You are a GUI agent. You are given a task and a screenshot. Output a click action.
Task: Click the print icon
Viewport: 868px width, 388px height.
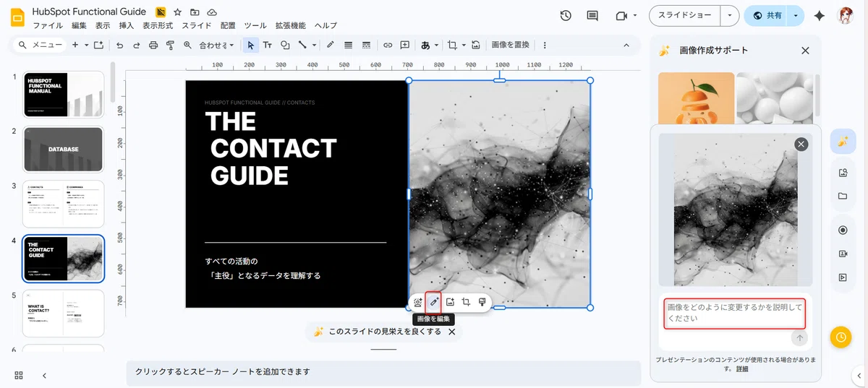153,45
